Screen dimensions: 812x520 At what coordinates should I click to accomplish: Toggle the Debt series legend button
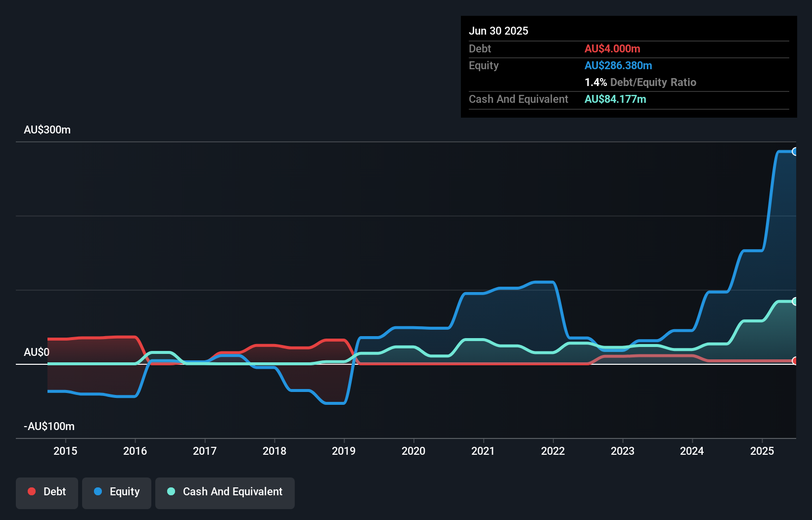[x=47, y=492]
